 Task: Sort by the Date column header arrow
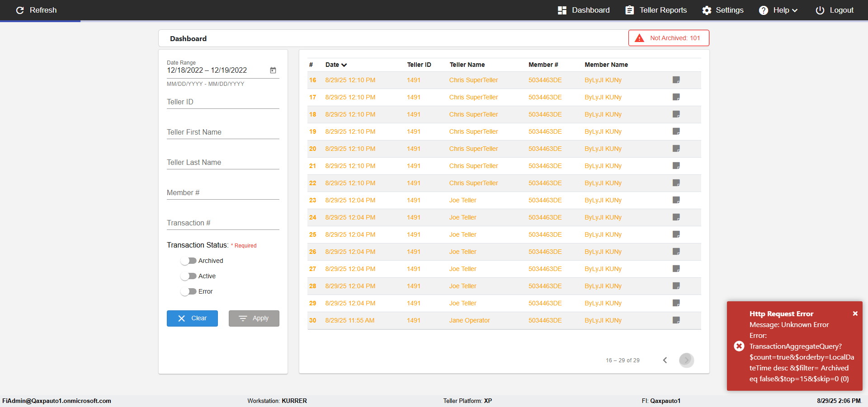click(x=344, y=65)
